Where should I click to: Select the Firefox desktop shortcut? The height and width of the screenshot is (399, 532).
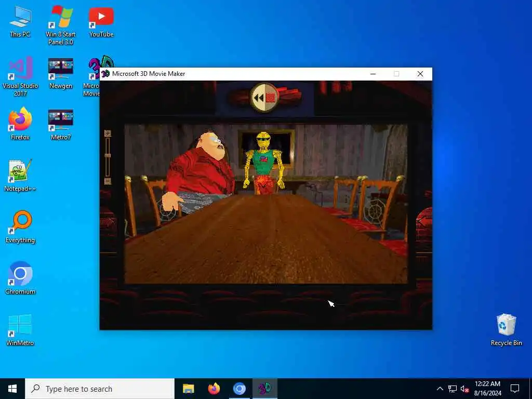20,124
